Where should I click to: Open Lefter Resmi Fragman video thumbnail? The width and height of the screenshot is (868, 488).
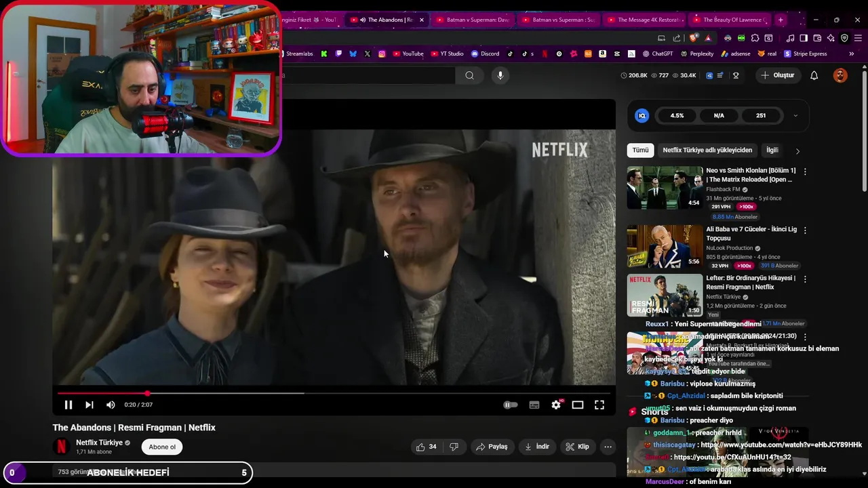click(665, 295)
